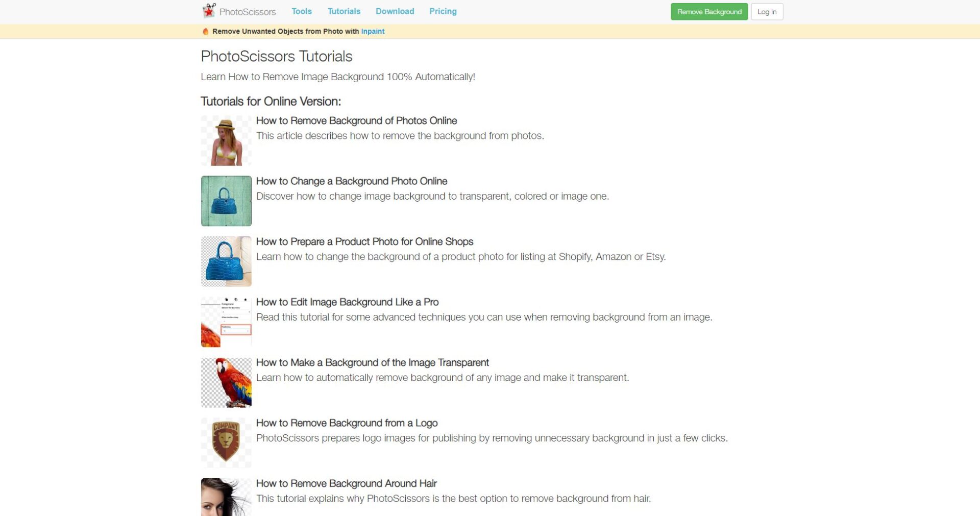Open the lion Company logo thumbnail
Screen dimensions: 980x516
[x=226, y=443]
